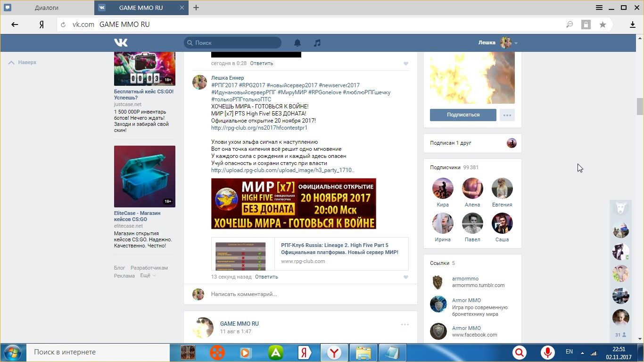This screenshot has height=362, width=644.
Task: Click the EN language indicator
Action: (569, 352)
